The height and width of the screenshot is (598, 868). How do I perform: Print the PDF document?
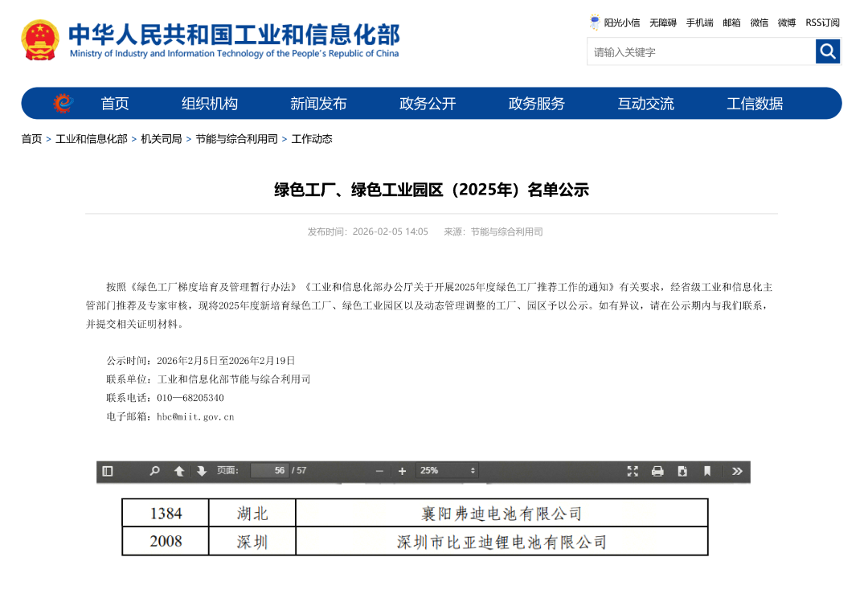click(x=657, y=471)
